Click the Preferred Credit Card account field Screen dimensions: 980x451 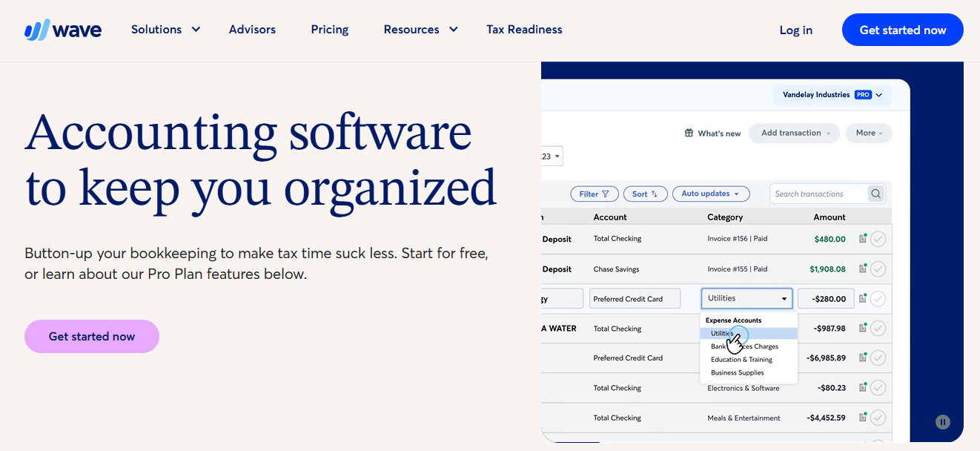click(x=635, y=298)
